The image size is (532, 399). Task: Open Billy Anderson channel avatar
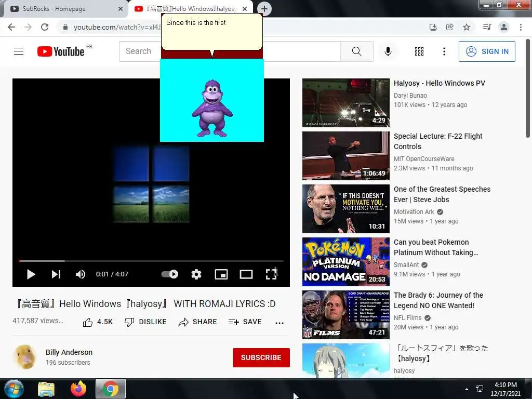tap(25, 357)
